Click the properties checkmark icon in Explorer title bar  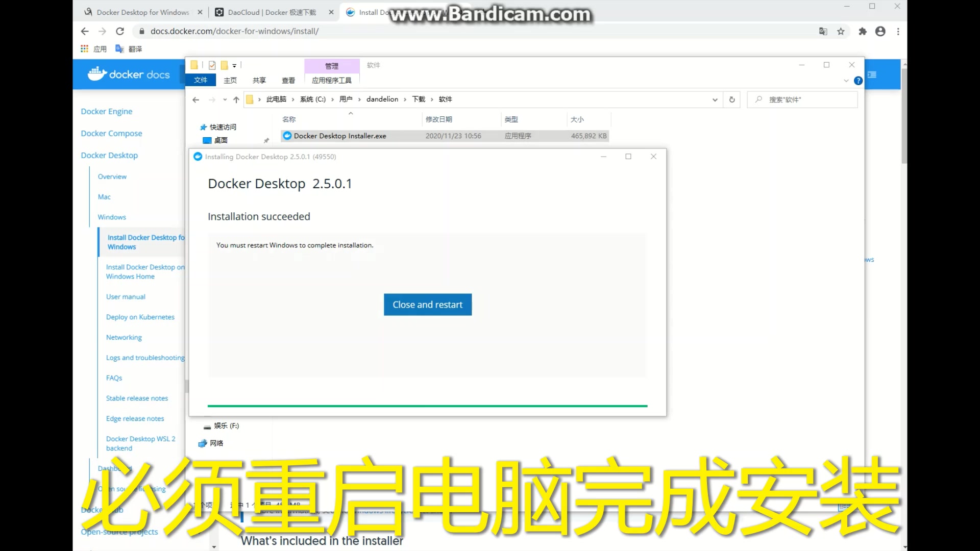coord(212,65)
